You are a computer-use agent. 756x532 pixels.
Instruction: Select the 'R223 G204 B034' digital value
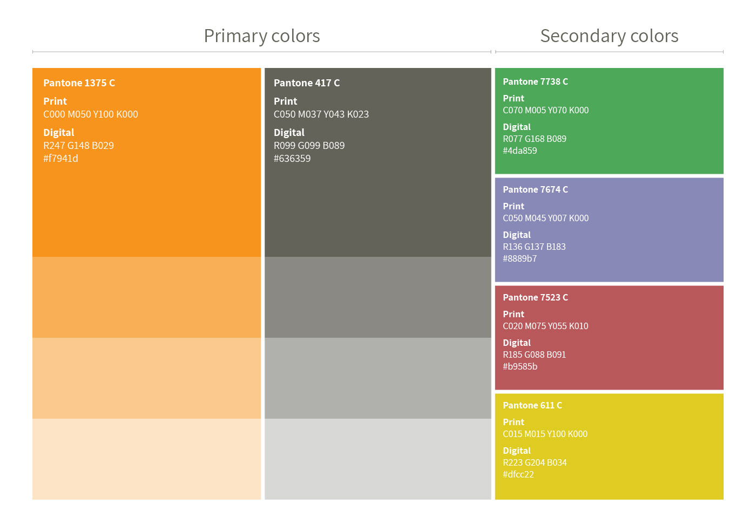click(x=535, y=462)
